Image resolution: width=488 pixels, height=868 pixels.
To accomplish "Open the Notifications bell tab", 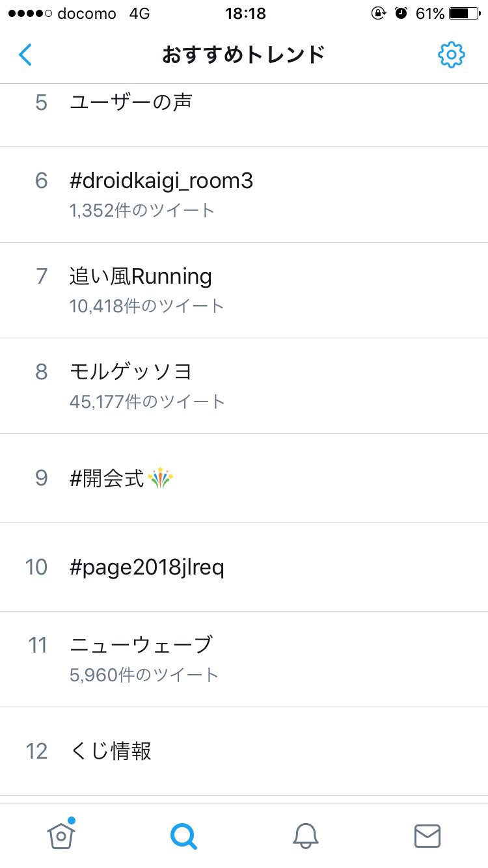I will tap(305, 835).
